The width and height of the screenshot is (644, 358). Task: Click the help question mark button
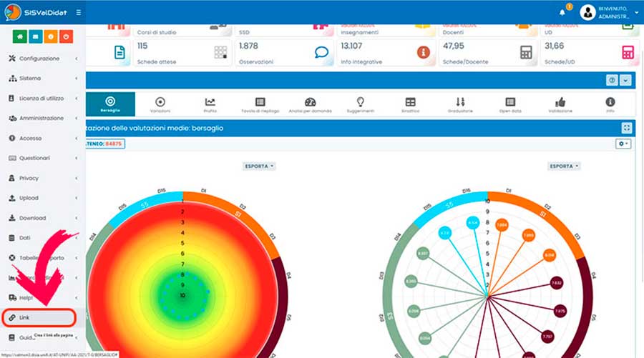click(613, 80)
